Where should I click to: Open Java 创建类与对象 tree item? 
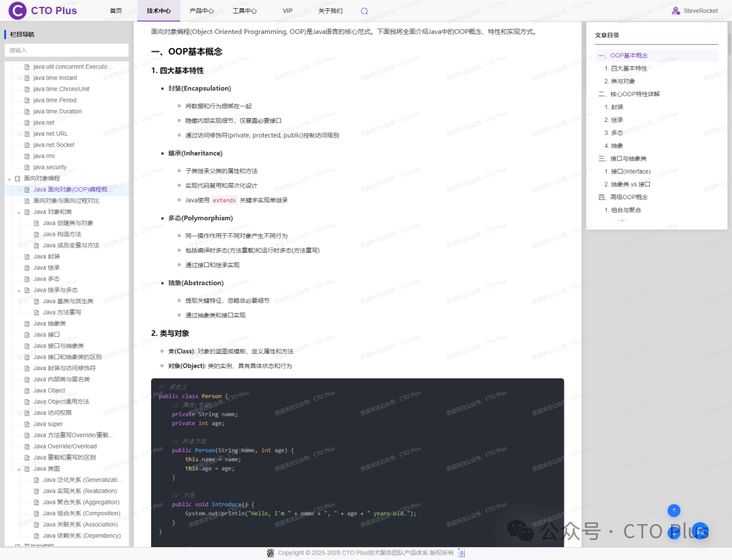(x=68, y=223)
